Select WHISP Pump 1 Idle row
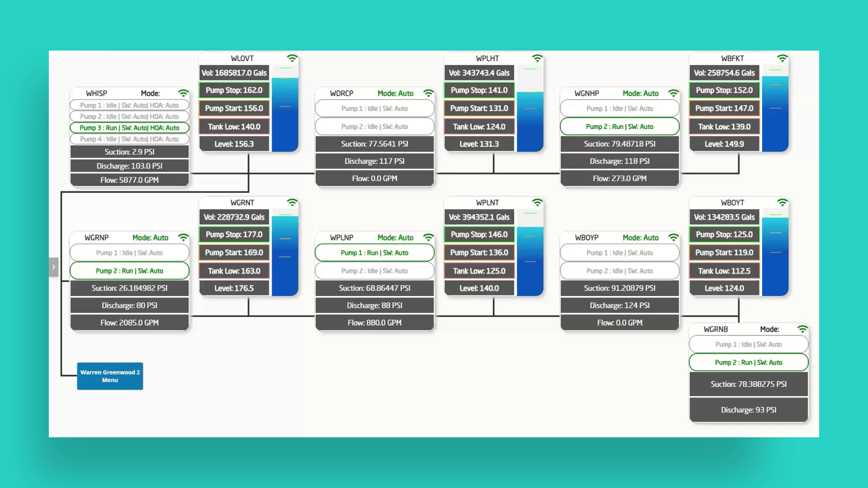The image size is (868, 488). (129, 105)
